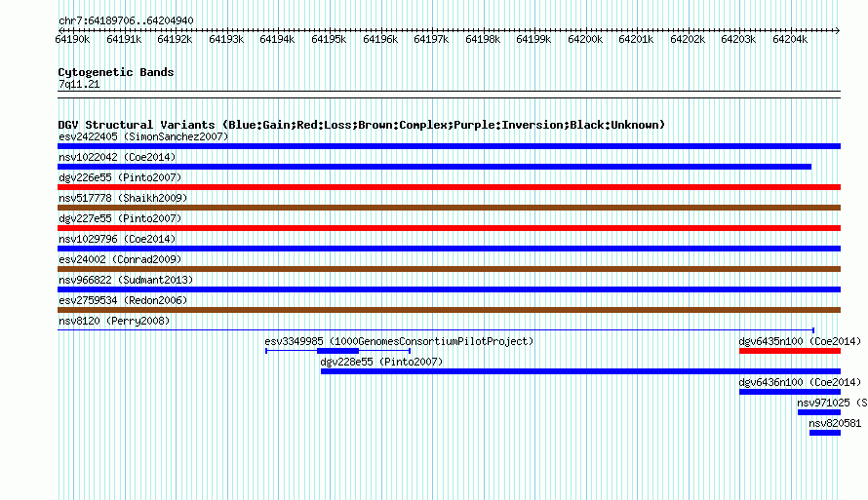The width and height of the screenshot is (868, 500).
Task: Click the dgv228e55 (Pinto2007) label
Action: click(381, 362)
